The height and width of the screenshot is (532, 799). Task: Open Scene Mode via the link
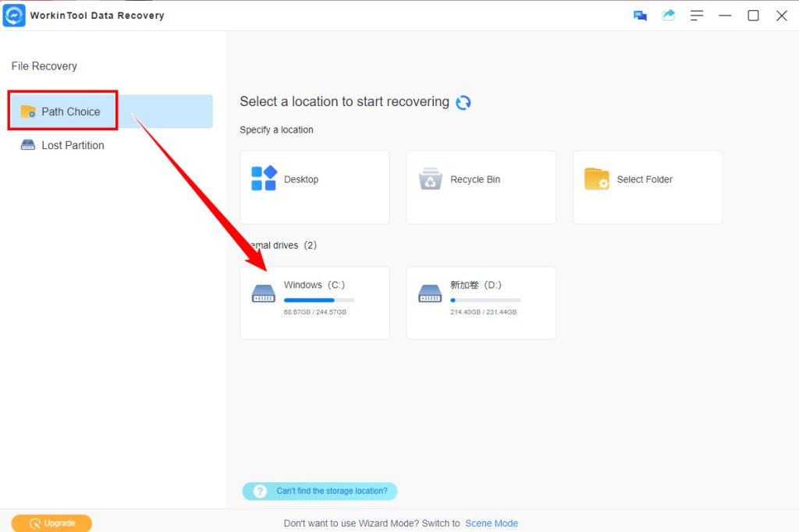[x=492, y=523]
